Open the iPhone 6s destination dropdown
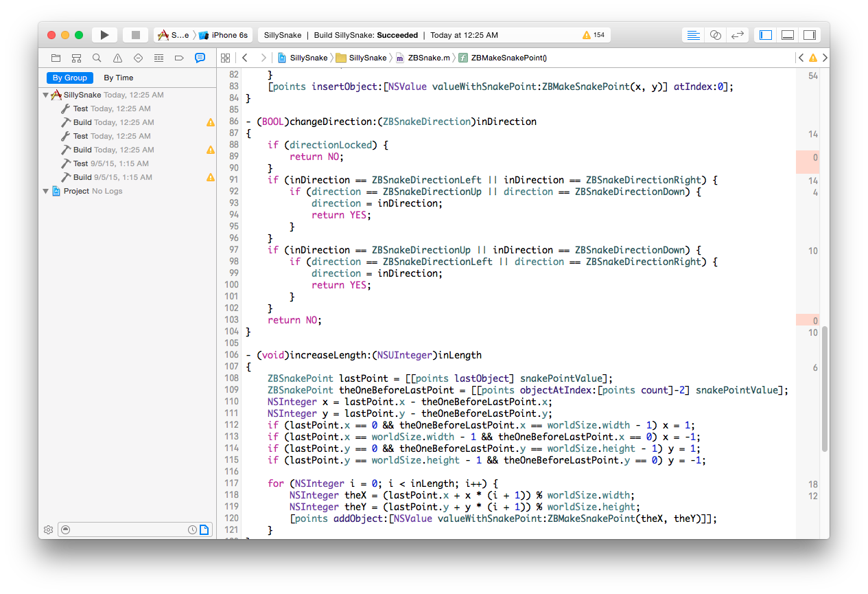The height and width of the screenshot is (594, 868). tap(224, 35)
